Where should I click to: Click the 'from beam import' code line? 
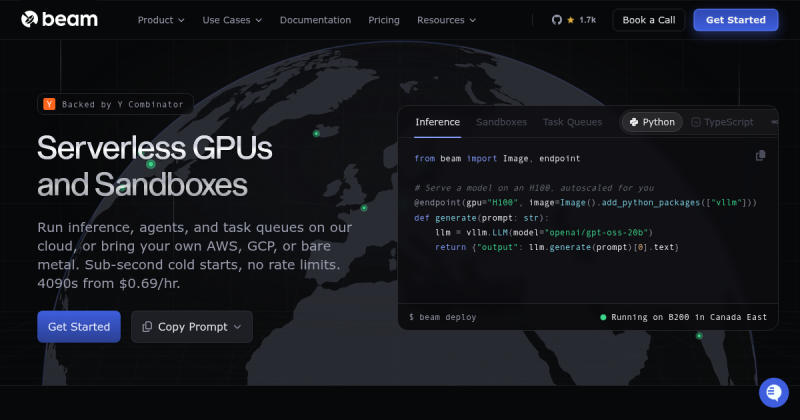click(497, 158)
